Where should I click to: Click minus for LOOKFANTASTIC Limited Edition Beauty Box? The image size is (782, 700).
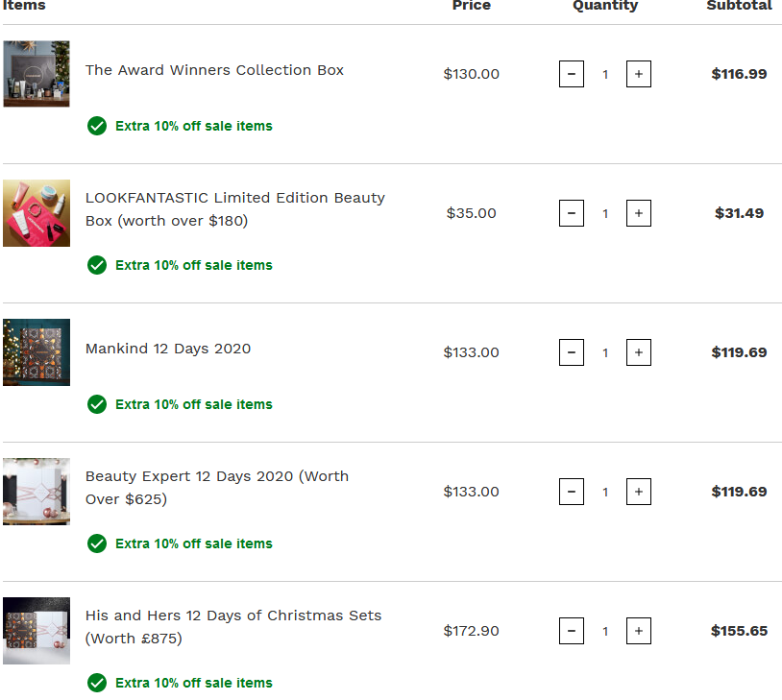tap(572, 213)
